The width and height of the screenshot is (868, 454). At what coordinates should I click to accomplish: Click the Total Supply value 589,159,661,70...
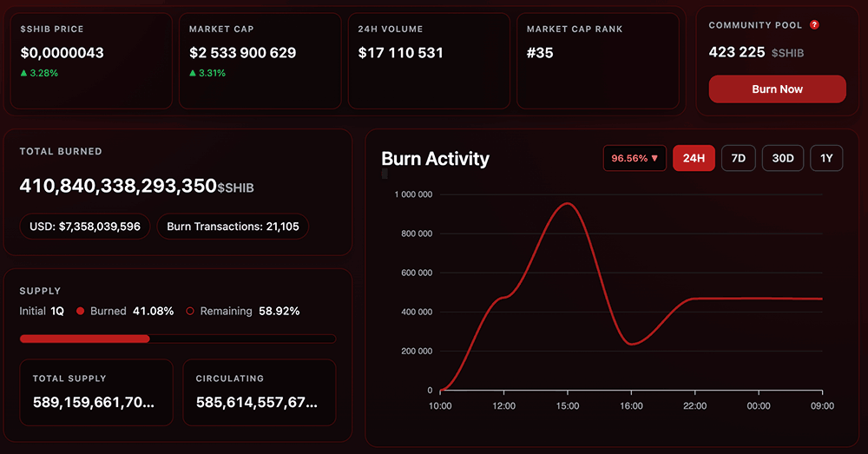tap(94, 403)
